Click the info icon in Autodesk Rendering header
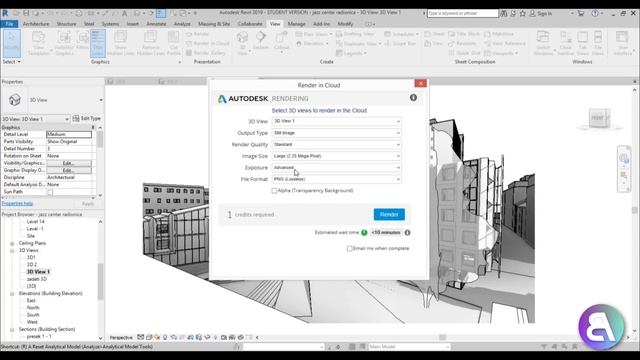 (413, 98)
